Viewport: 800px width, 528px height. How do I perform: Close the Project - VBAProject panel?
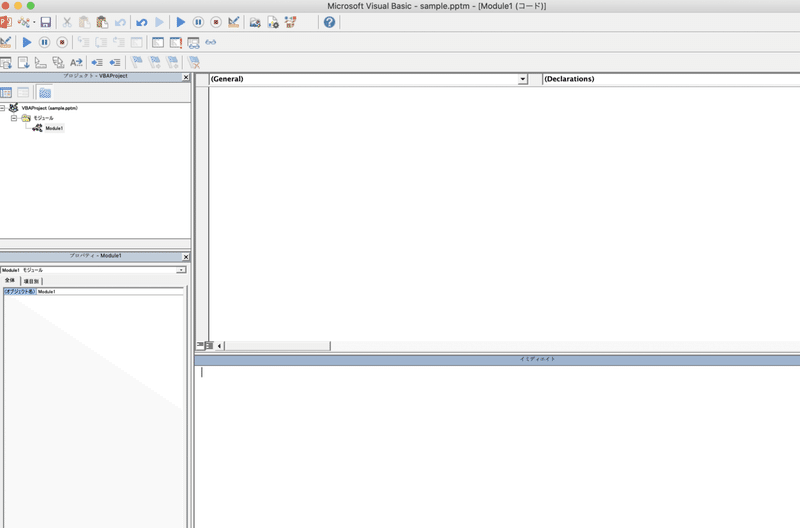(x=186, y=77)
